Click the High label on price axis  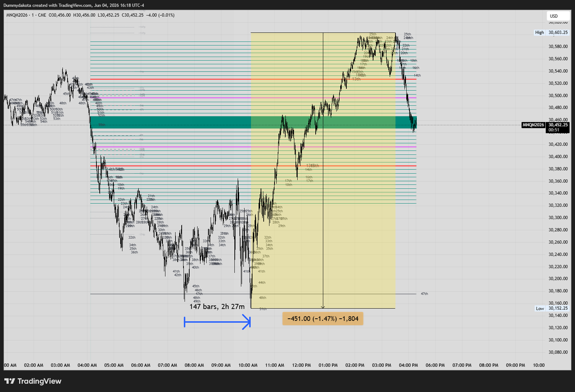[540, 33]
